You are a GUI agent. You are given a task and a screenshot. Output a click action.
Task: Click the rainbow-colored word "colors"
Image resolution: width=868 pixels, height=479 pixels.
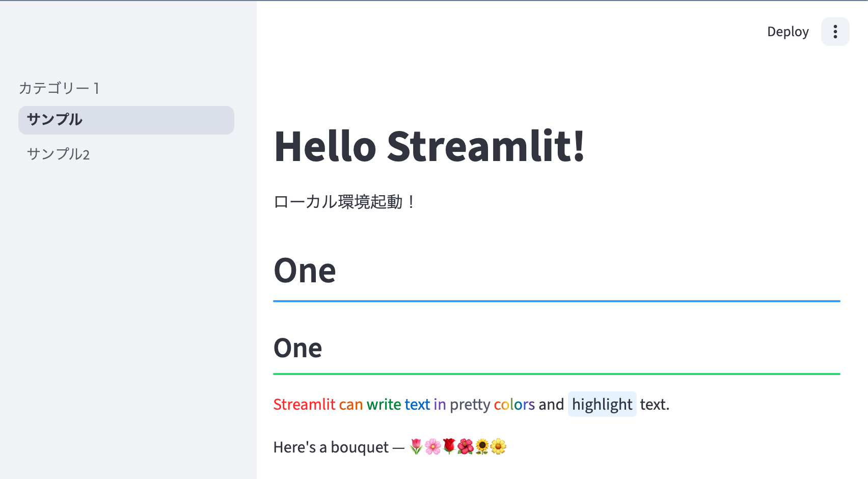point(514,405)
